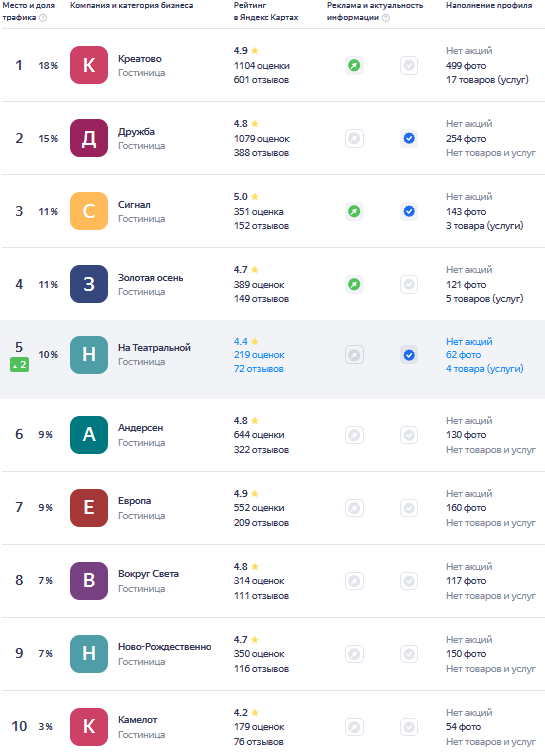
Task: Click the Рейтинг в Яндекс Картах column header
Action: [x=266, y=12]
